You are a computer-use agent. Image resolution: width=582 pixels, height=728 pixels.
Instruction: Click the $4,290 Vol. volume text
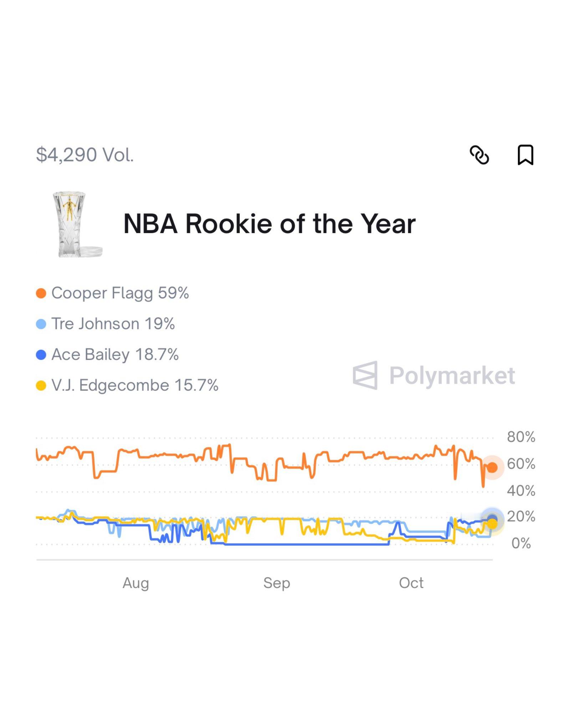click(x=85, y=155)
